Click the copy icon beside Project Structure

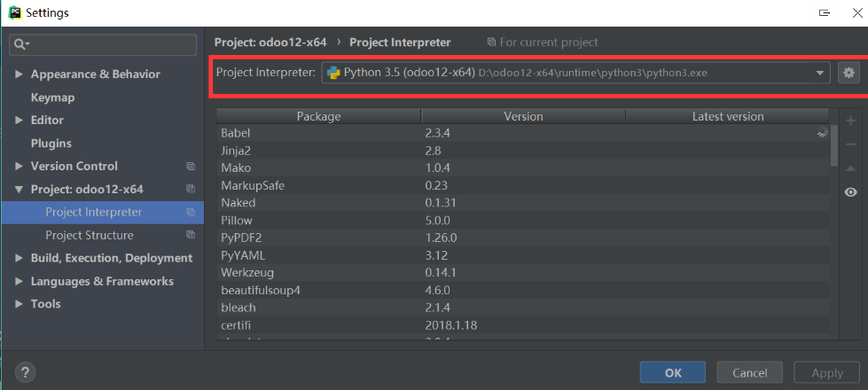point(191,235)
